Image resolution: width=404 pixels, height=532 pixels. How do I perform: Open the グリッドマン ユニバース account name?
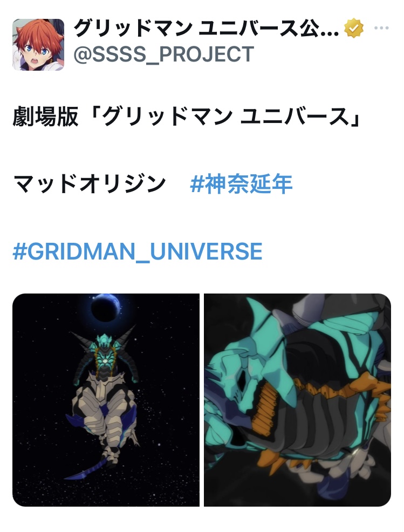coord(206,28)
